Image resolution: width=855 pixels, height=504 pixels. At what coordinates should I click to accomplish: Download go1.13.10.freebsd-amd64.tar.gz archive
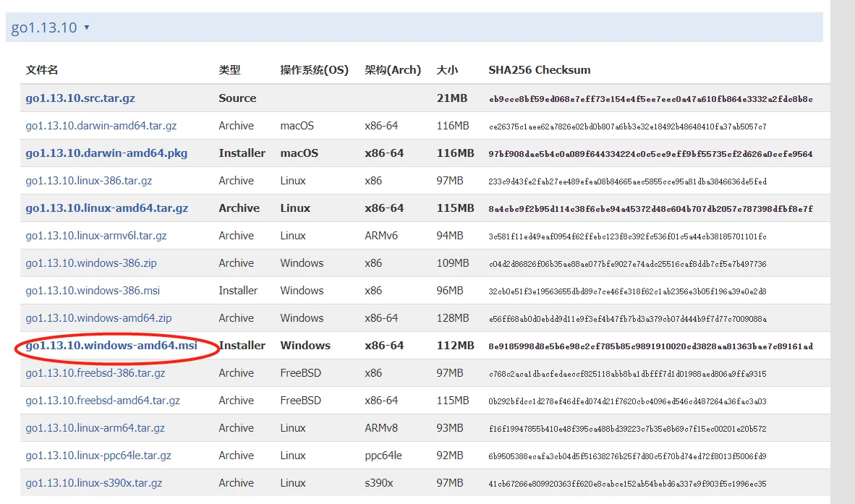point(103,401)
